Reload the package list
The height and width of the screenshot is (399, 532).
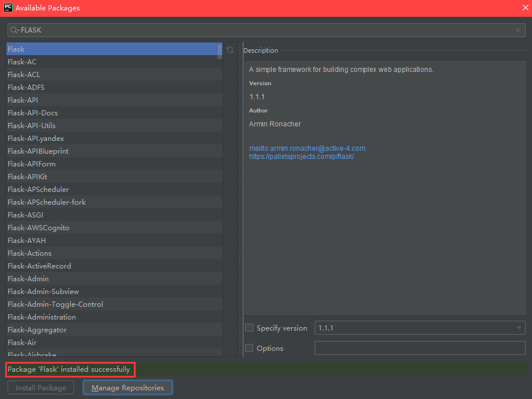(230, 50)
